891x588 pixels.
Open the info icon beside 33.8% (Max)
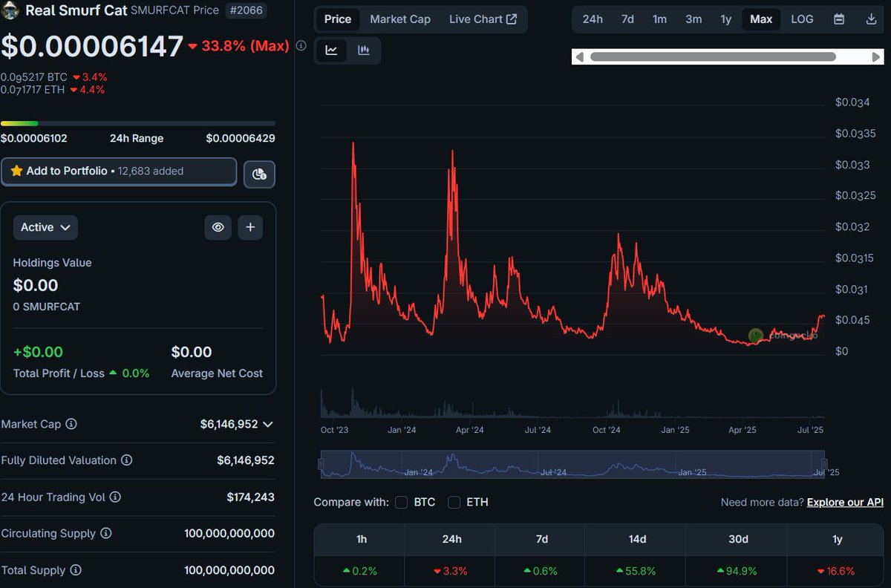(301, 46)
